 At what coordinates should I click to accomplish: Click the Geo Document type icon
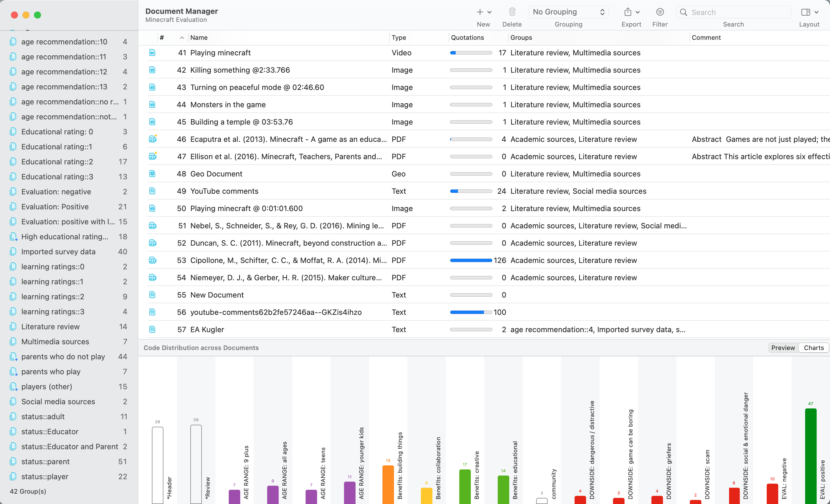[x=152, y=174]
